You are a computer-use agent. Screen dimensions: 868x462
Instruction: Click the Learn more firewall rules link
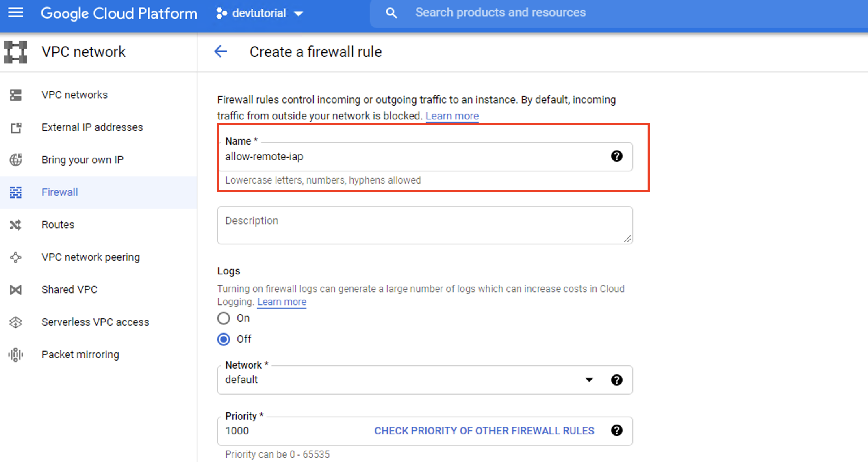(x=452, y=115)
